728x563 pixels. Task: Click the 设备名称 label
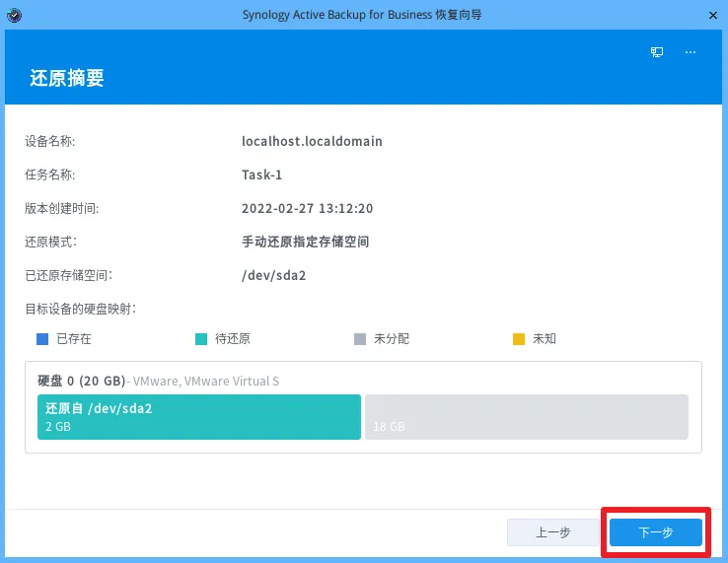[50, 141]
